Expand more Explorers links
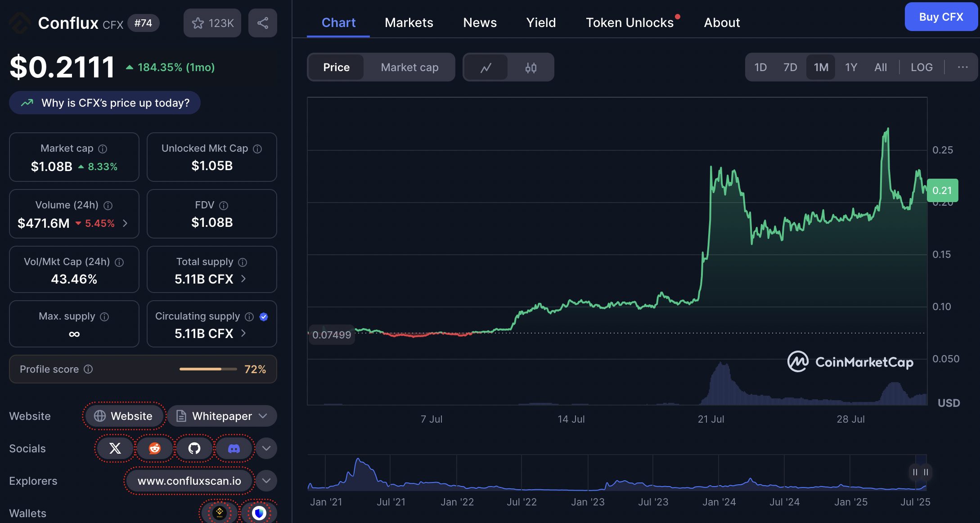The height and width of the screenshot is (523, 980). point(266,481)
